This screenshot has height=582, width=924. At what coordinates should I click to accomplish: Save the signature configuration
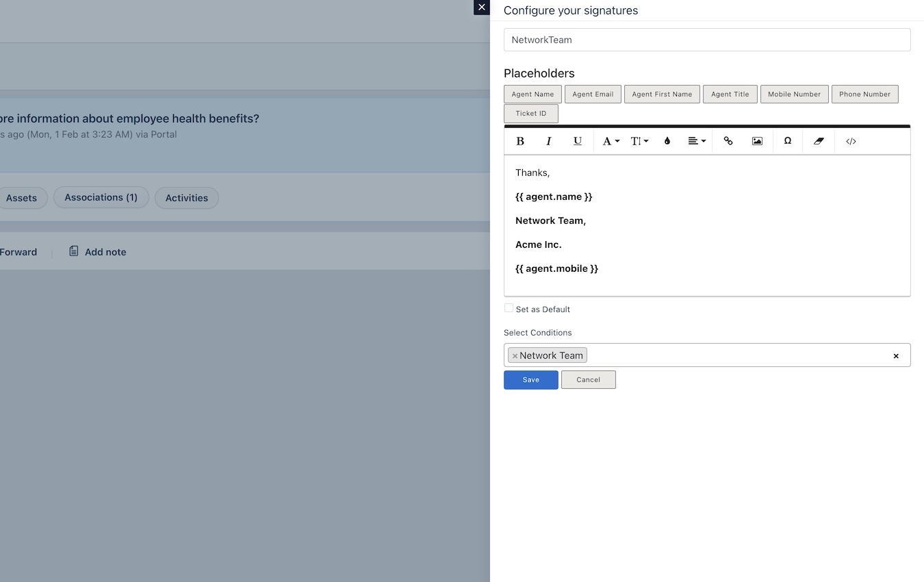click(x=530, y=379)
